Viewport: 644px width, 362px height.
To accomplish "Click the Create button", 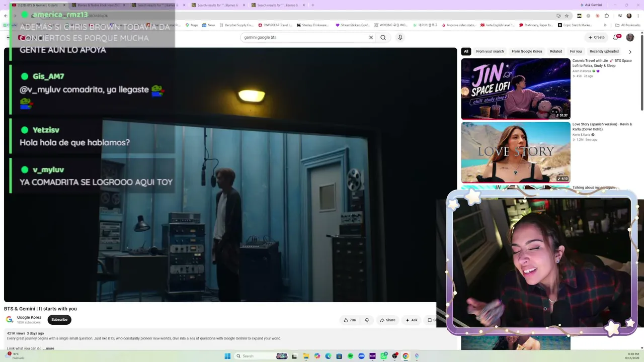I will pyautogui.click(x=597, y=37).
